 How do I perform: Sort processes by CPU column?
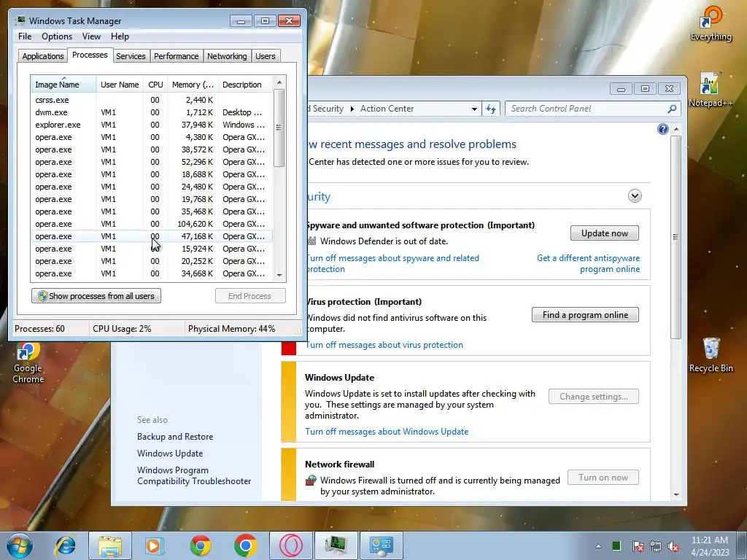pos(155,85)
